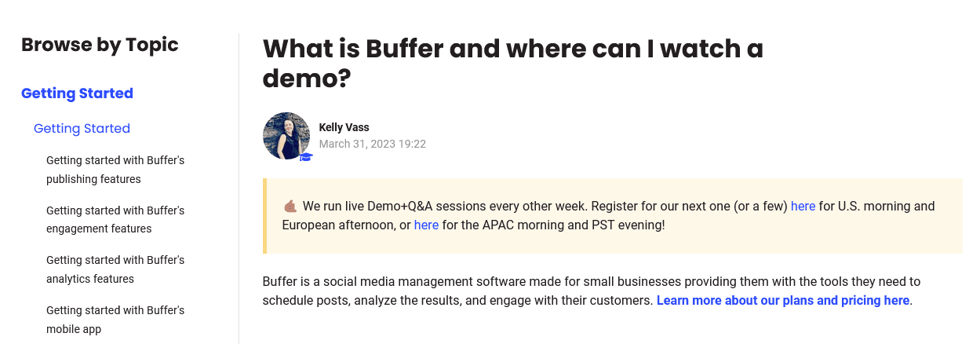This screenshot has width=980, height=344.
Task: Click the raised hand emoji in the notice
Action: click(x=290, y=207)
